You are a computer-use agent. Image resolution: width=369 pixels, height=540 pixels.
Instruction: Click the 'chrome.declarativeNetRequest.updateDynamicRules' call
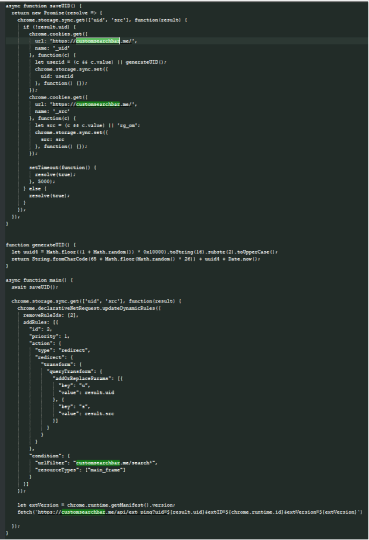[x=89, y=308]
